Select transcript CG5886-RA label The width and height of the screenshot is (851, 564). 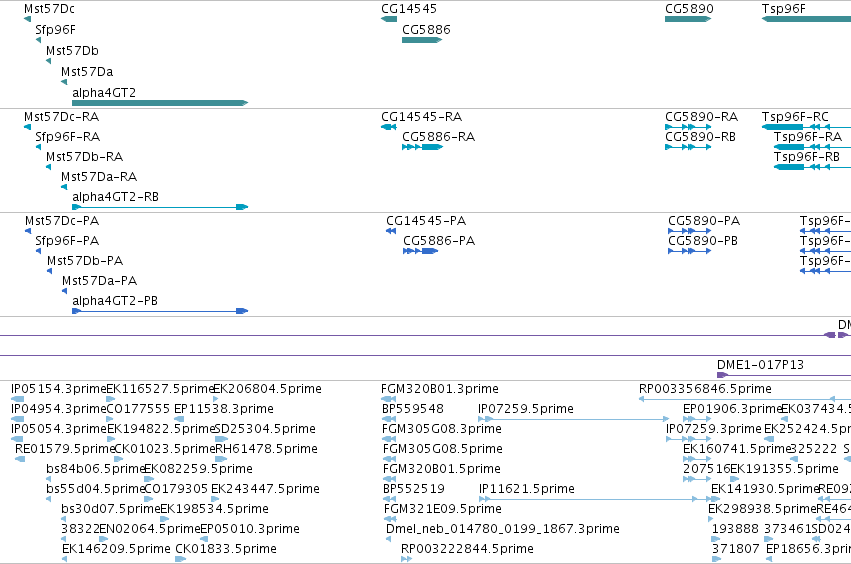439,137
